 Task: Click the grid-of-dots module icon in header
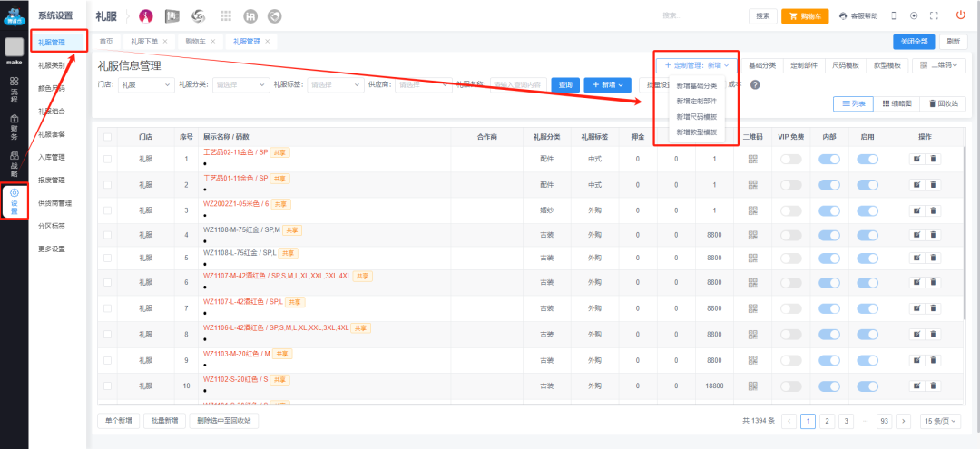(x=226, y=16)
